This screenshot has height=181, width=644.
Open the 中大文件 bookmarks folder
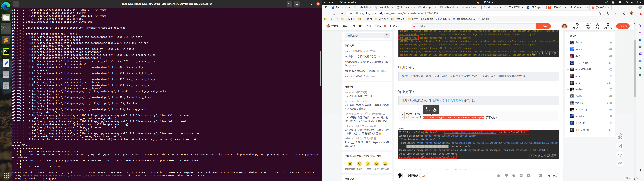[x=398, y=19]
